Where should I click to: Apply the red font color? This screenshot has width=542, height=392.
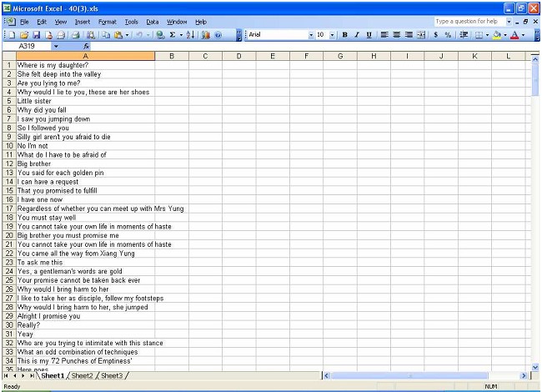[514, 34]
